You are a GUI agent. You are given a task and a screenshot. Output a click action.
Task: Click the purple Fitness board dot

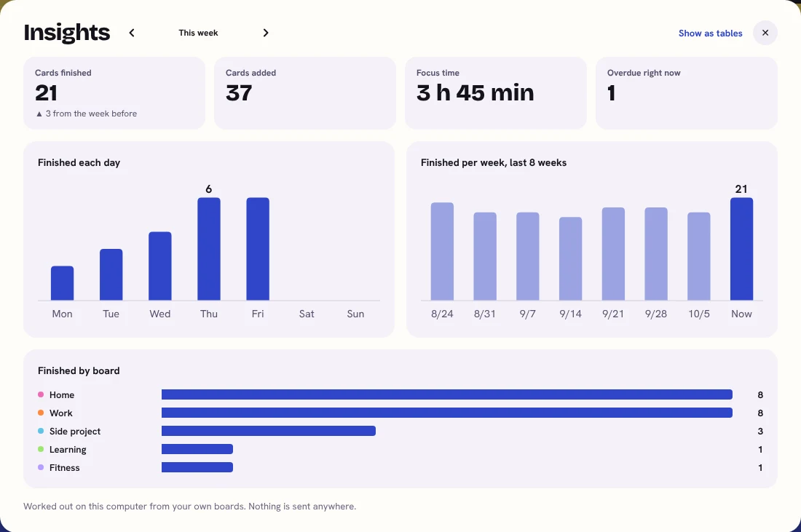pos(41,467)
